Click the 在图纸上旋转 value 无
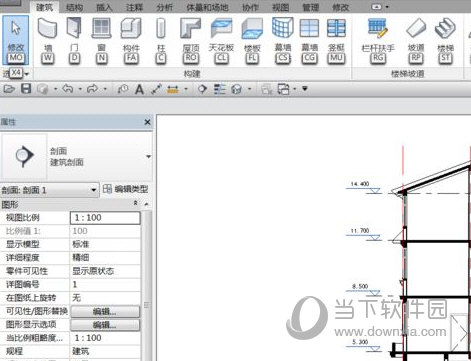This screenshot has height=361, width=471. [x=105, y=298]
